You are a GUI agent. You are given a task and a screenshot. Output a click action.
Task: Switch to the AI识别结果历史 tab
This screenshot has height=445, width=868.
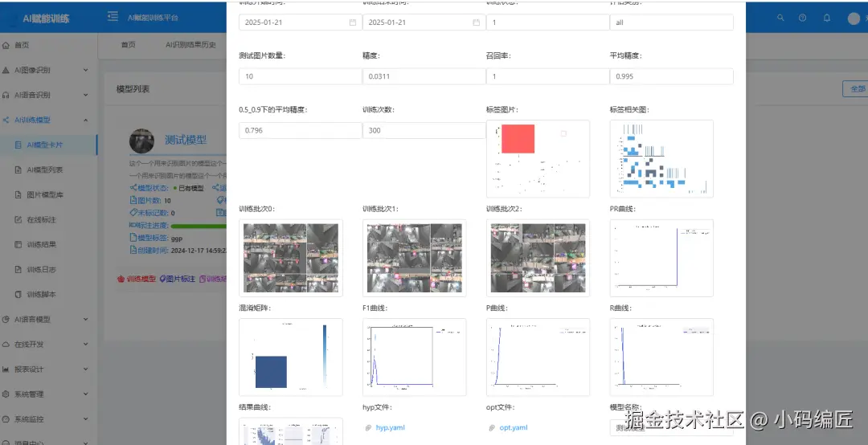coord(190,45)
